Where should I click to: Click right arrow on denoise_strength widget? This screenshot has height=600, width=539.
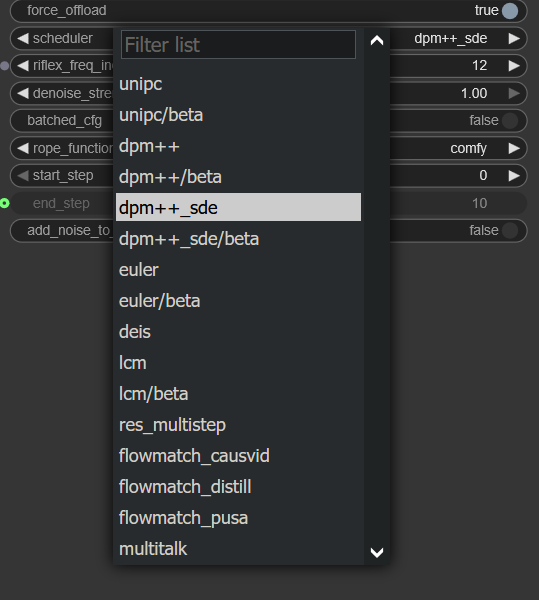(514, 93)
